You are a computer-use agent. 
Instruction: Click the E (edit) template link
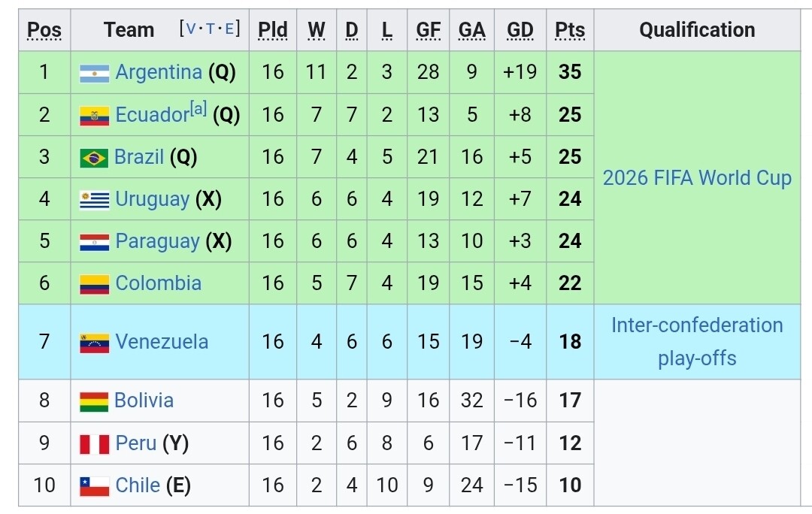231,29
